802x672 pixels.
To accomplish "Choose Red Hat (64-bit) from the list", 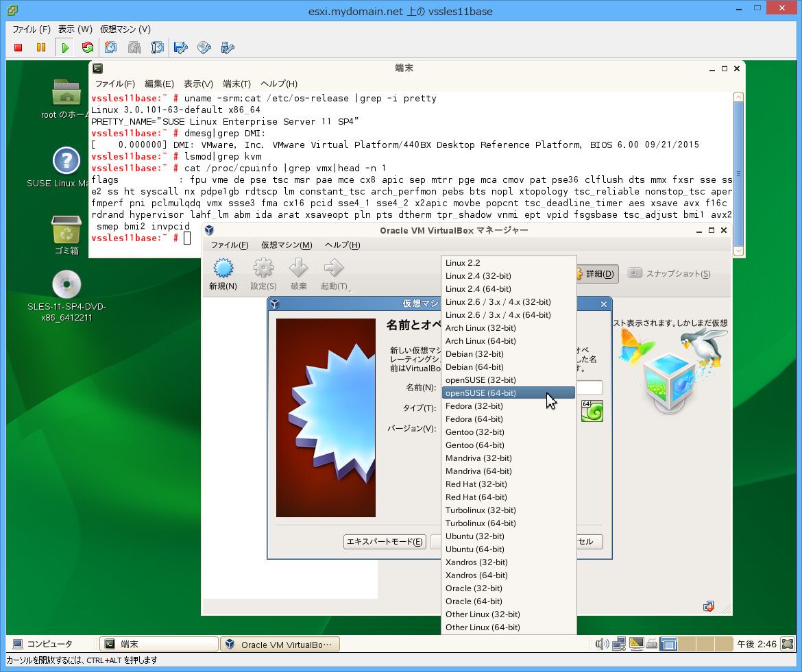I will click(x=509, y=497).
